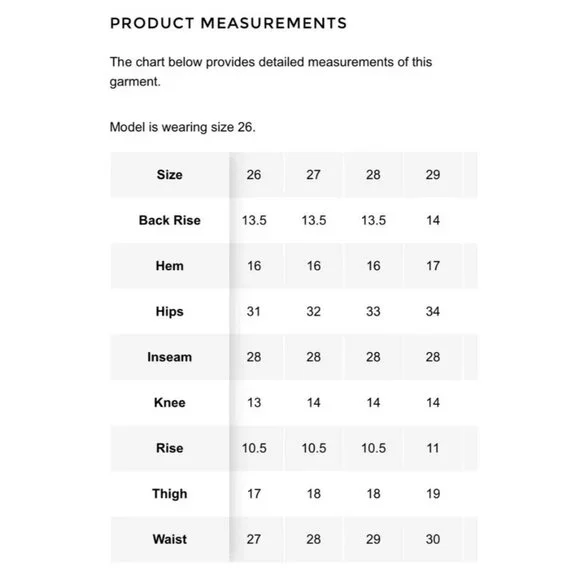Select the size 28 column header
Screen dimensions: 580x580
tap(373, 175)
